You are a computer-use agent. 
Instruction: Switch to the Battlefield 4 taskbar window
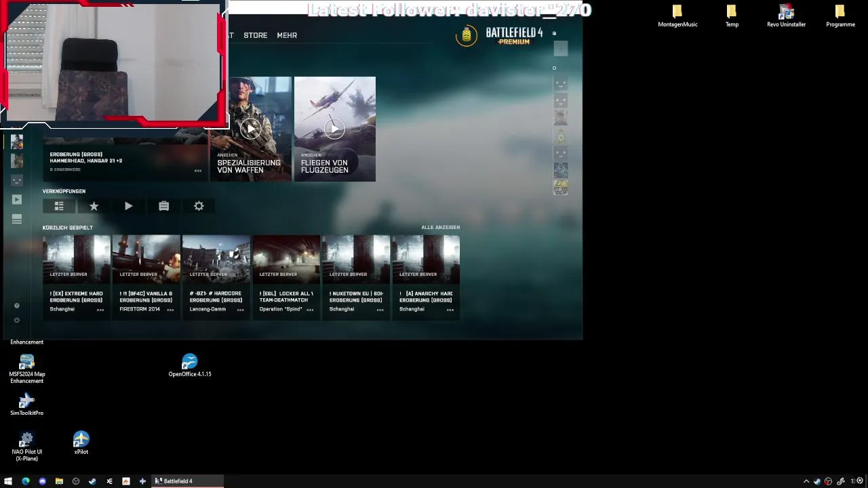(x=187, y=481)
